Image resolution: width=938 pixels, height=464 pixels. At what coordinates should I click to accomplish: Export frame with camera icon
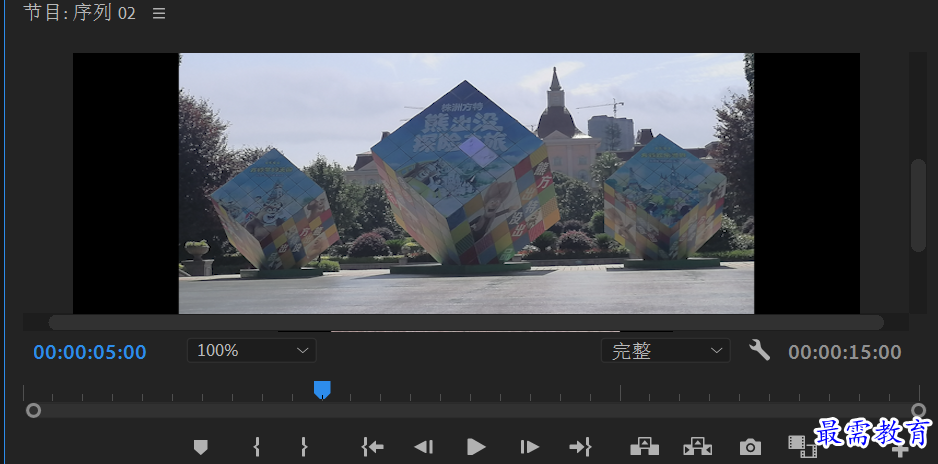coord(750,447)
